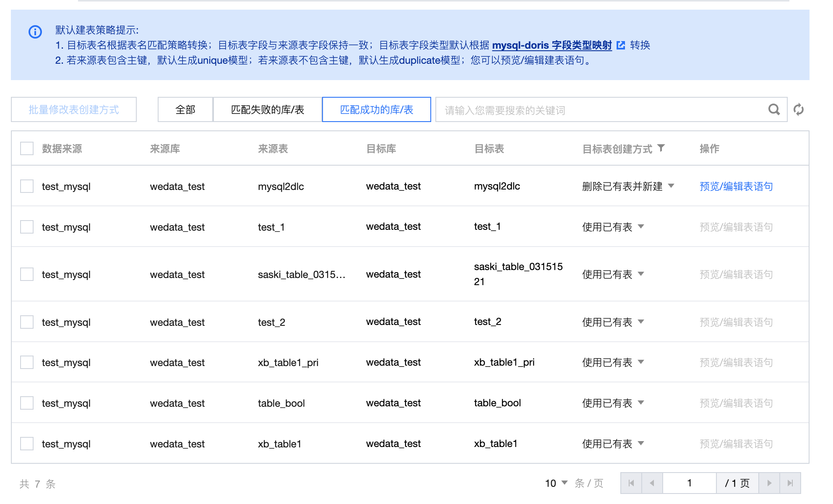Open the 10 条/页 page size dropdown
833x504 pixels.
[x=556, y=483]
